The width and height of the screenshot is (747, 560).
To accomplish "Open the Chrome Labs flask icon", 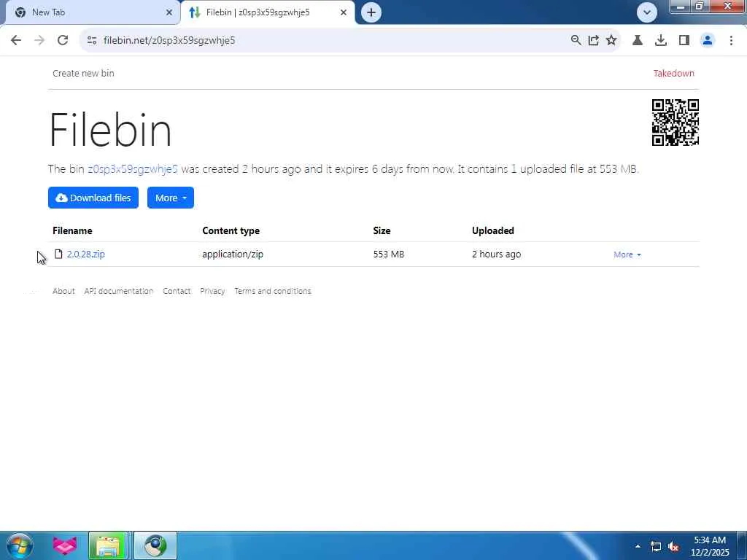I will click(638, 41).
